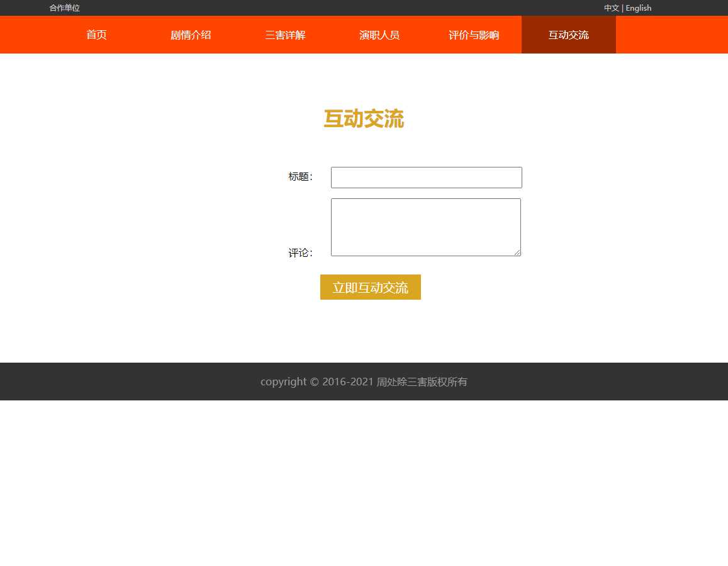The width and height of the screenshot is (728, 566).
Task: Open the 剧情介绍 navigation item
Action: click(191, 35)
